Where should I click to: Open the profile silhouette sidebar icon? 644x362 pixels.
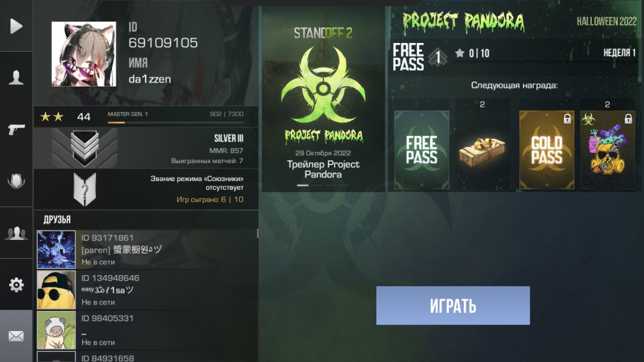coord(16,78)
